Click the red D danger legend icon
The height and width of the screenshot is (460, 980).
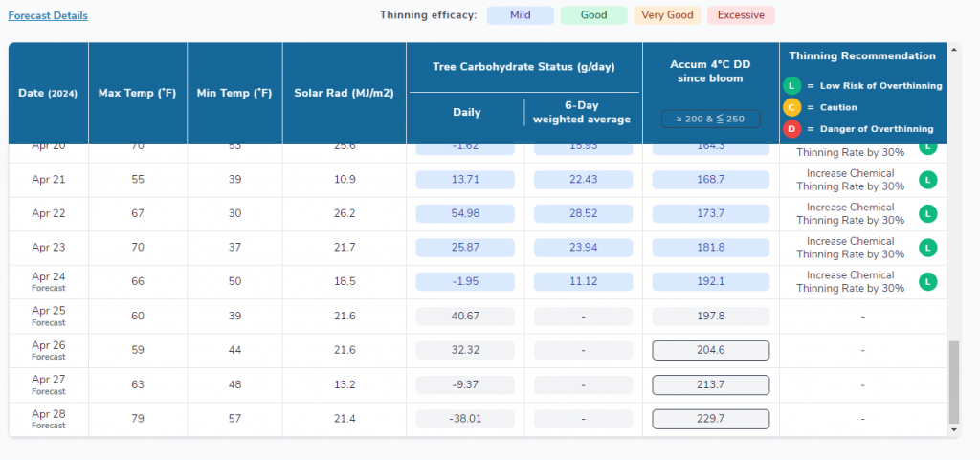[791, 130]
